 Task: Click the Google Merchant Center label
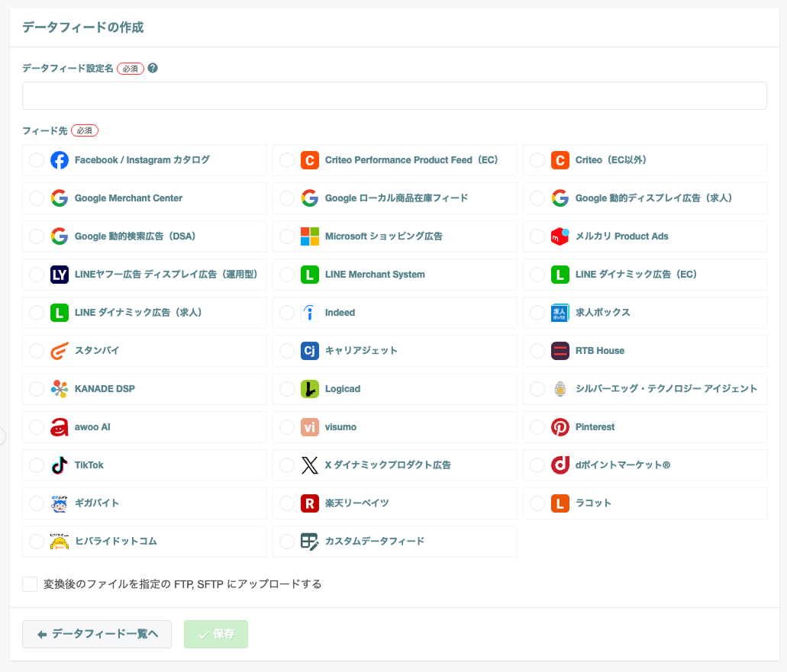tap(128, 198)
